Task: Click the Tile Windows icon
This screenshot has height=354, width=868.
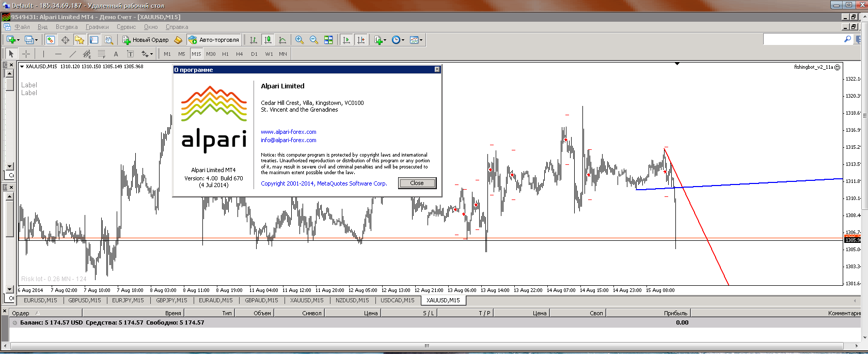Action: point(328,40)
